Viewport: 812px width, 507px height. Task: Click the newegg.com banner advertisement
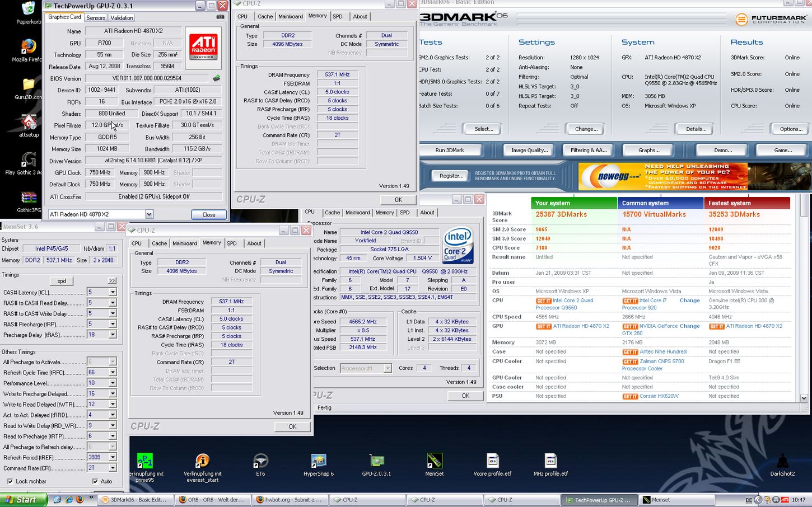662,176
